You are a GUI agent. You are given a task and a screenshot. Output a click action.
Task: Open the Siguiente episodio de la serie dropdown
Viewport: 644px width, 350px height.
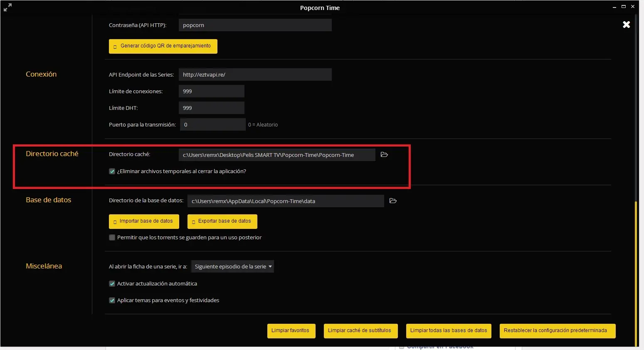click(x=232, y=267)
